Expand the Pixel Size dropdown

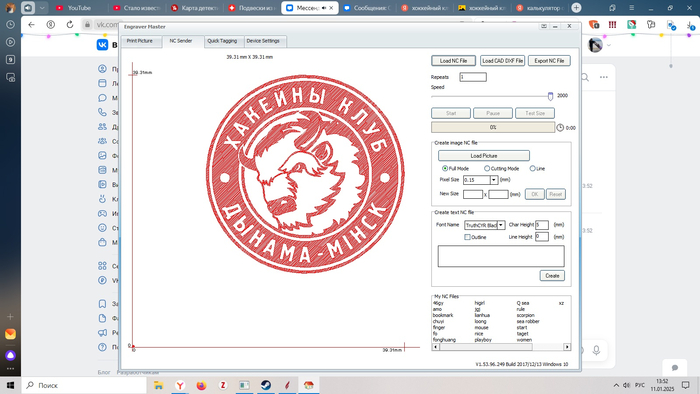coord(494,180)
